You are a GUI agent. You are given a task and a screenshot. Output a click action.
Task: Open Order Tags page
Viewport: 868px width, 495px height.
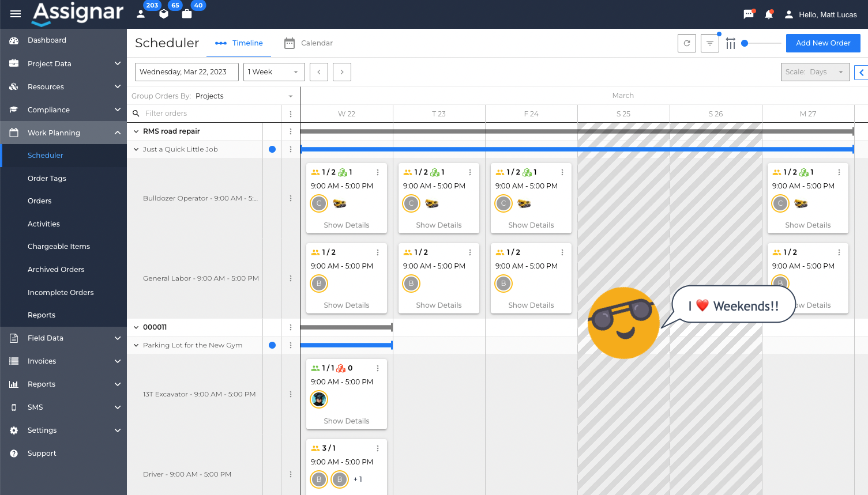pos(47,179)
